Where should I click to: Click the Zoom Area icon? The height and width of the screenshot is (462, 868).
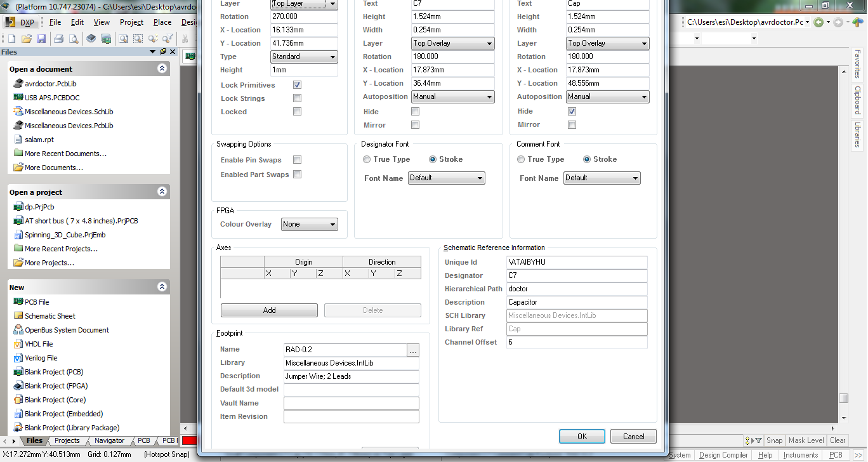[x=138, y=39]
